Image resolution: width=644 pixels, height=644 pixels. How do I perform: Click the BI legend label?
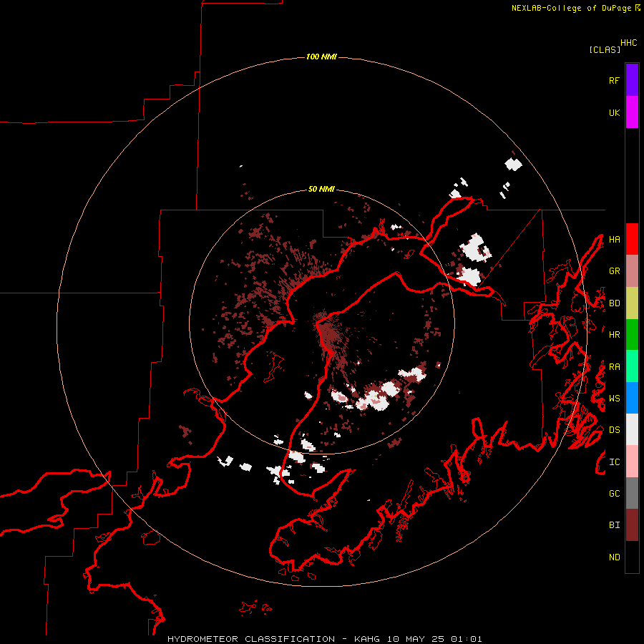click(x=614, y=525)
